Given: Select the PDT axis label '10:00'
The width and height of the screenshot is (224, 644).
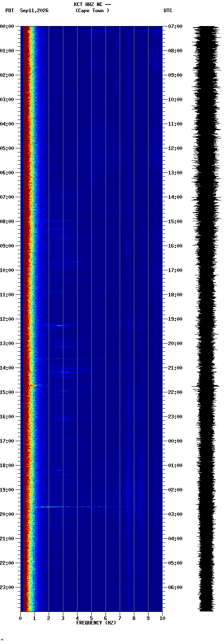Looking at the screenshot, I should 7,270.
